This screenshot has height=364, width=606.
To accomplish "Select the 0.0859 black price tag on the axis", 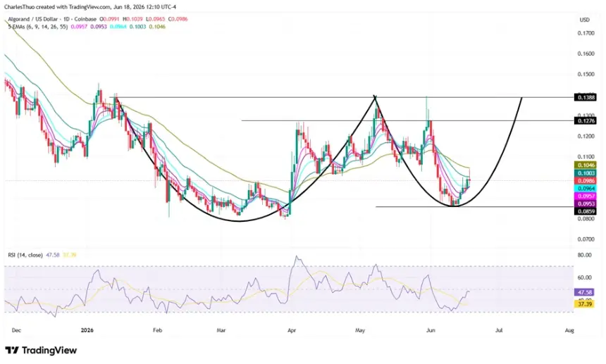I will pyautogui.click(x=585, y=211).
